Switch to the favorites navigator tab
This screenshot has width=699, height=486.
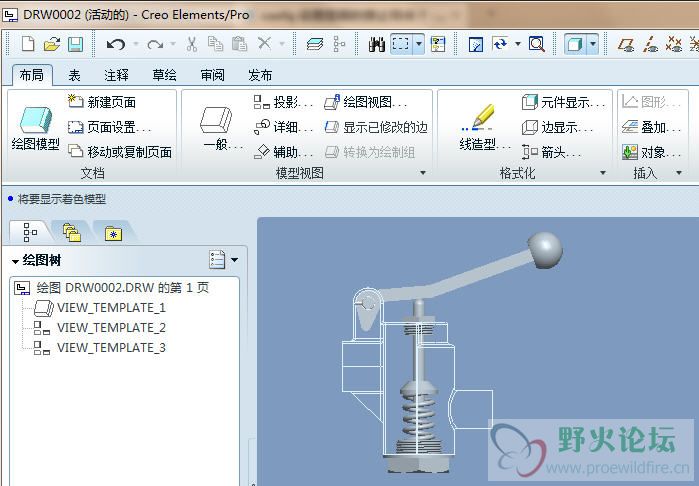coord(113,233)
